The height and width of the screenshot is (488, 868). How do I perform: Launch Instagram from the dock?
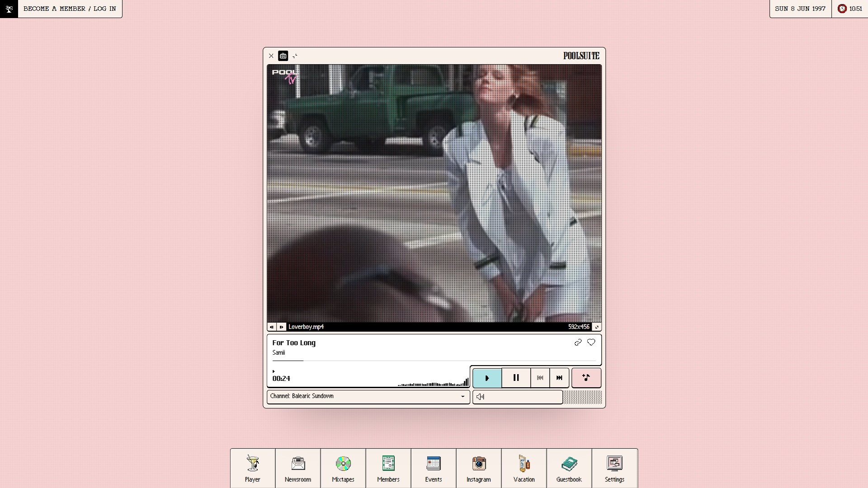(479, 469)
